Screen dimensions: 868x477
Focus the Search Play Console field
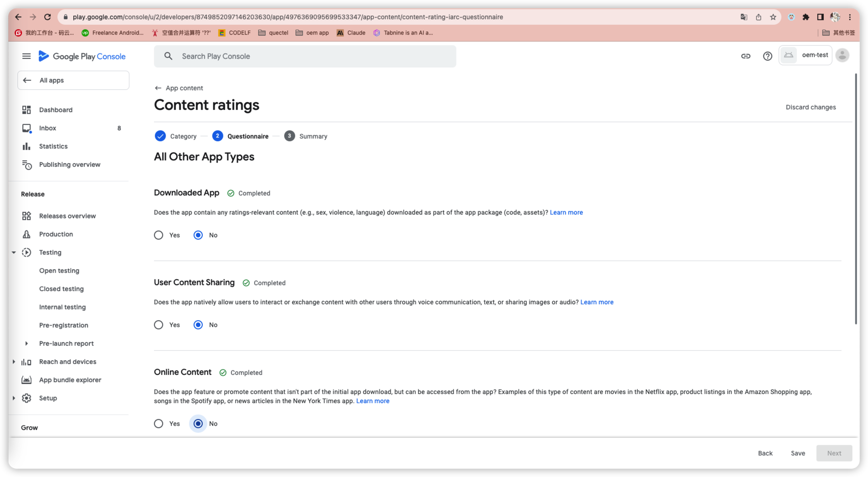click(x=305, y=56)
